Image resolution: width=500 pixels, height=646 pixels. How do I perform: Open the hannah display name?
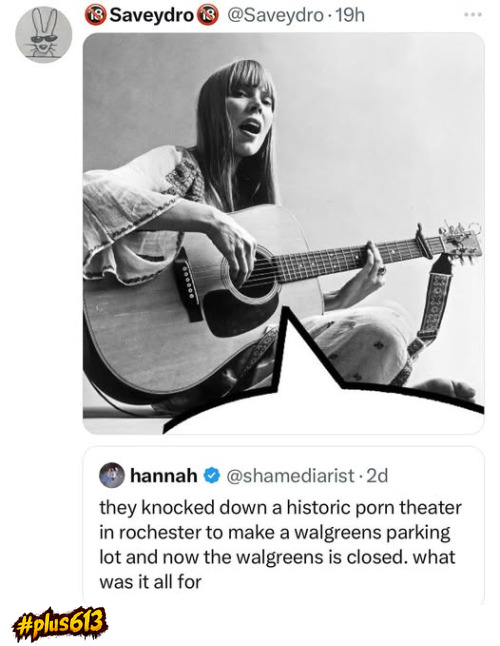(164, 476)
